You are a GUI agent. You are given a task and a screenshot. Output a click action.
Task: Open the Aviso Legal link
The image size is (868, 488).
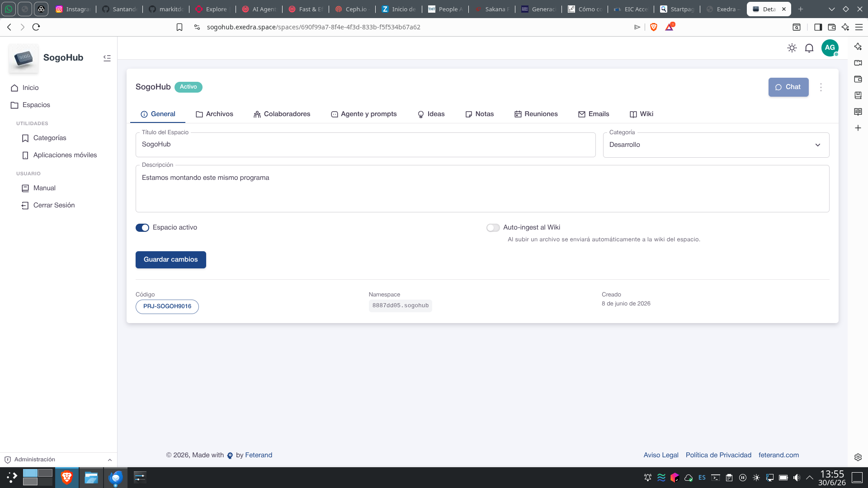tap(661, 455)
